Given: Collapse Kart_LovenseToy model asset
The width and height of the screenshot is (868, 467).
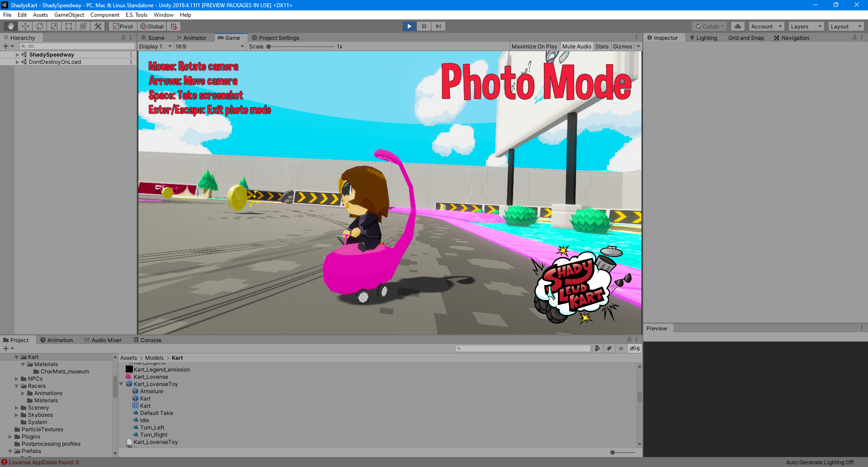Looking at the screenshot, I should click(x=121, y=384).
